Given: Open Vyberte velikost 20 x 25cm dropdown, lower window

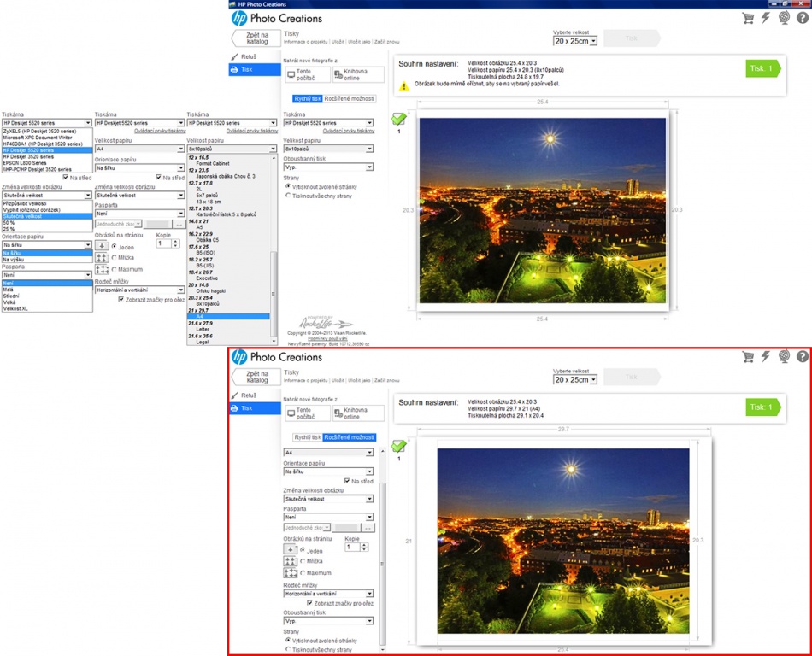Looking at the screenshot, I should tap(575, 380).
